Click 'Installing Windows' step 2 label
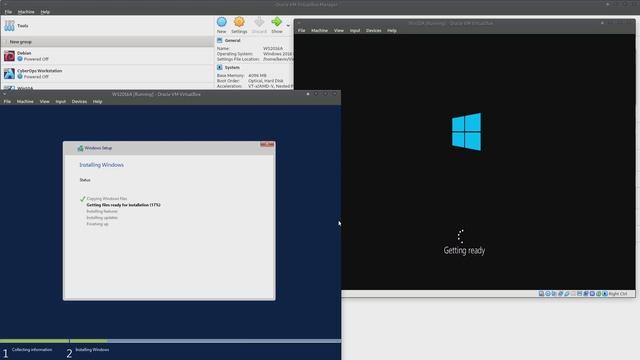 [x=92, y=350]
